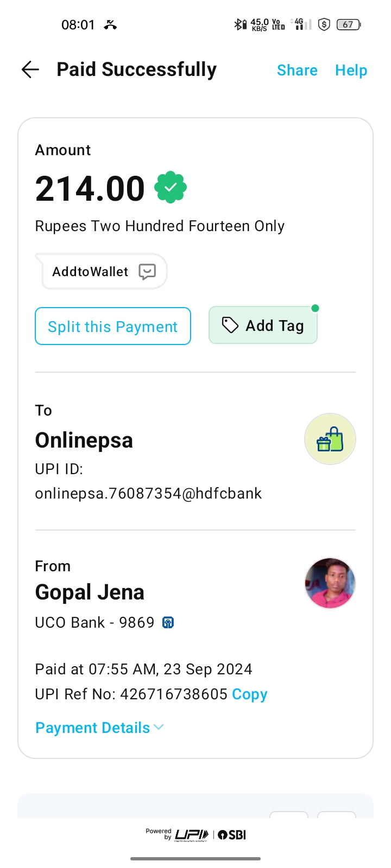
Task: Tap the message icon in AddtoWallet
Action: pyautogui.click(x=147, y=271)
